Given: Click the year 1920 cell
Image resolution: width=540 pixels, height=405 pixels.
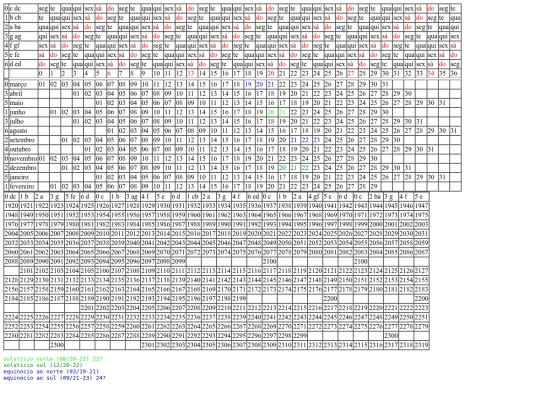Looking at the screenshot, I should [11, 206].
